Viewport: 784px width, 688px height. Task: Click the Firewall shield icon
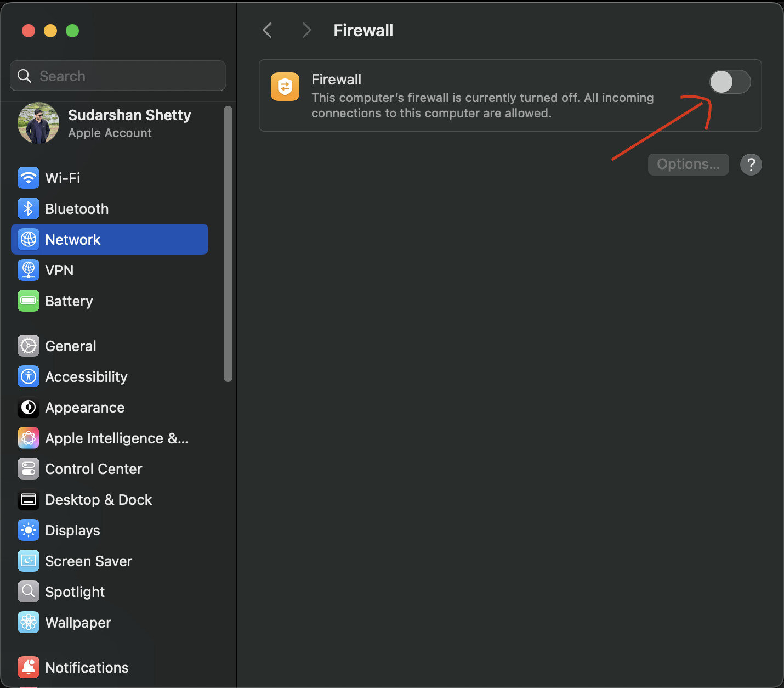pyautogui.click(x=285, y=86)
